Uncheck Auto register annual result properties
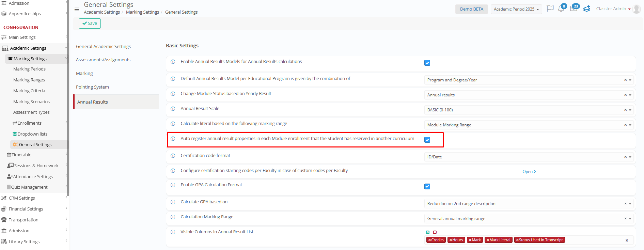644x250 pixels. click(x=427, y=140)
